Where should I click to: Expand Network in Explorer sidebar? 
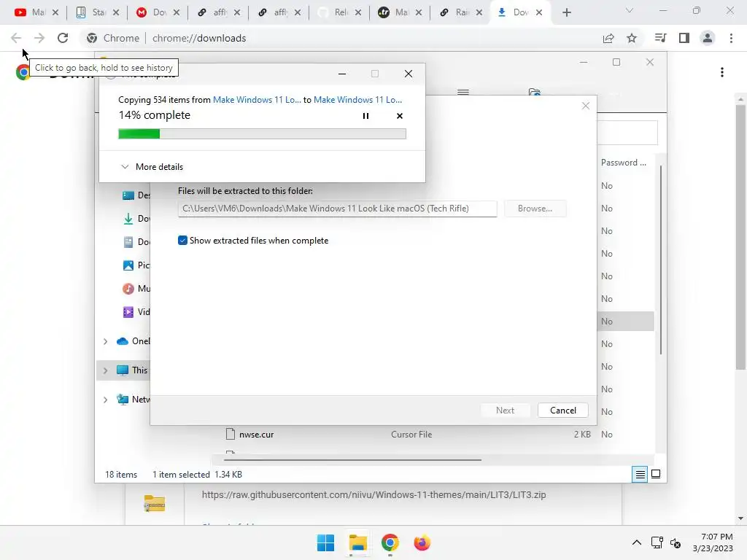pyautogui.click(x=105, y=400)
